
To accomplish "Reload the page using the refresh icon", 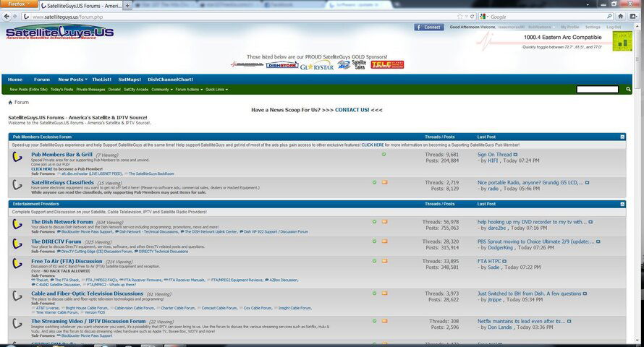I will tap(473, 17).
